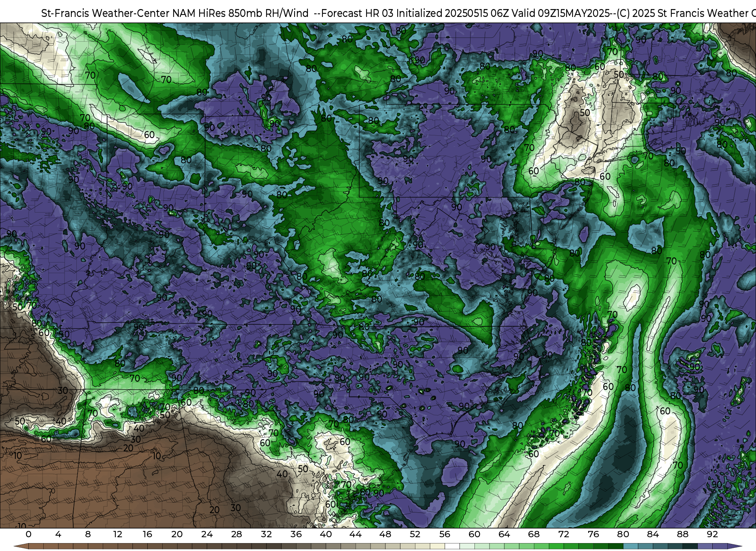Click the colorbar tick label '24'
Image resolution: width=756 pixels, height=551 pixels.
[207, 534]
